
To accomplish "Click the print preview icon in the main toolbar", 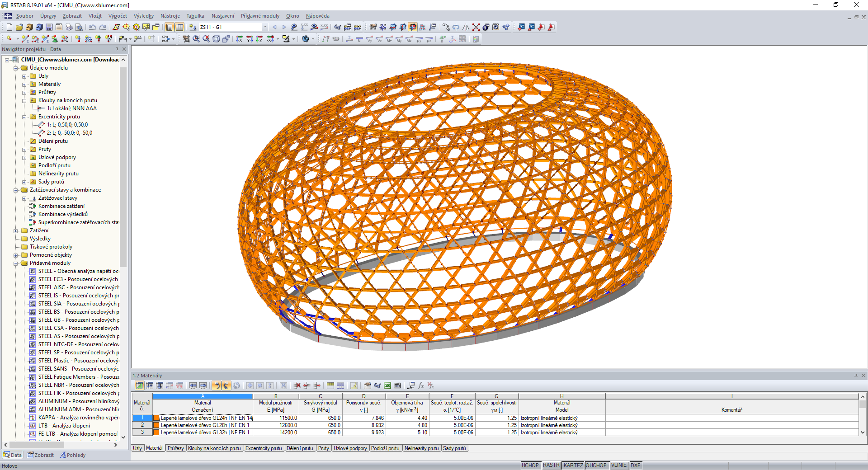I will point(80,27).
